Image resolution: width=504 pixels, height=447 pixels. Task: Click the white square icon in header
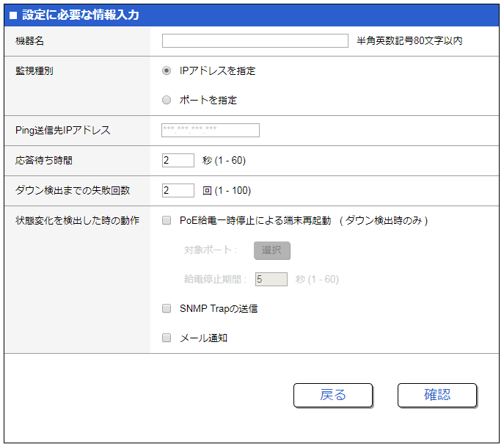coord(13,15)
